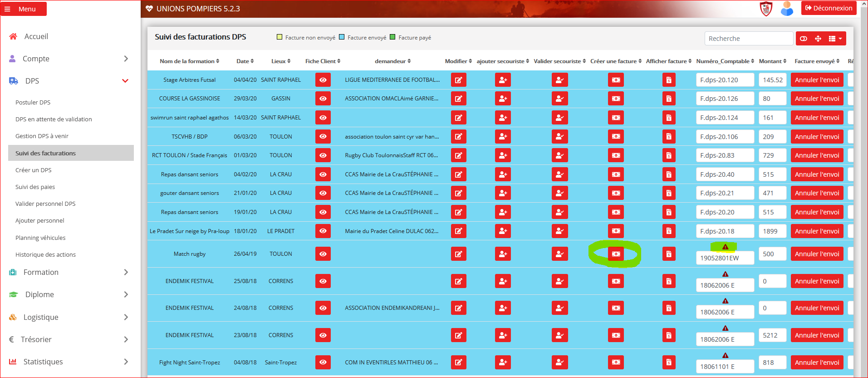Add secouriste to Repas dansant seniors 04/02/20
The image size is (868, 378).
[503, 174]
